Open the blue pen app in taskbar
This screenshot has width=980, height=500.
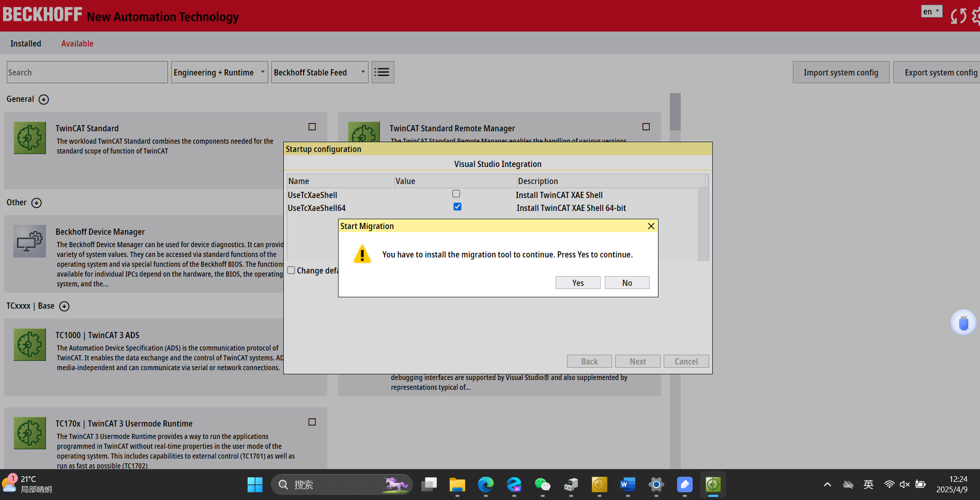pyautogui.click(x=684, y=484)
